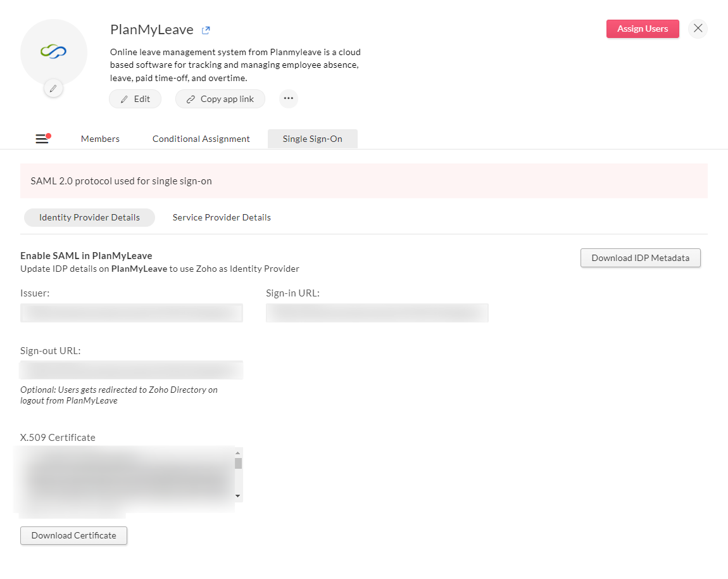Click the Edit button
The height and width of the screenshot is (579, 728).
(135, 99)
